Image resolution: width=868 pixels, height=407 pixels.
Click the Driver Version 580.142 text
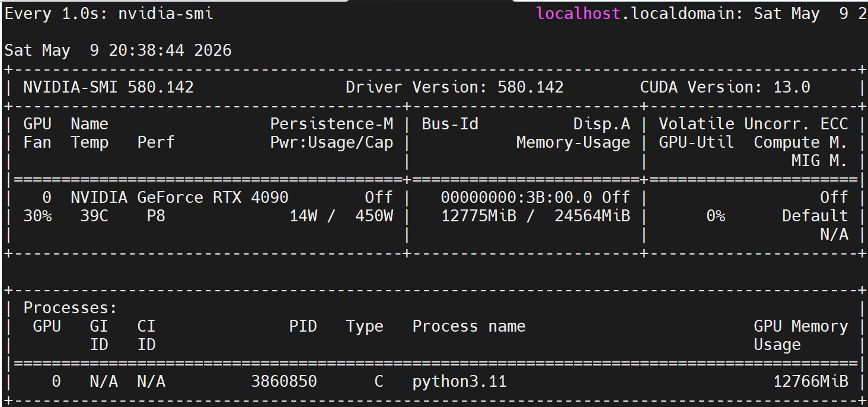(455, 88)
